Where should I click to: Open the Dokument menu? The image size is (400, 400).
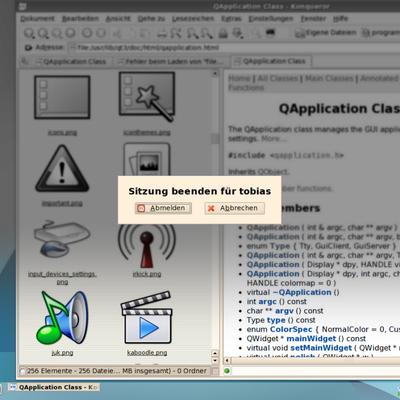(37, 19)
